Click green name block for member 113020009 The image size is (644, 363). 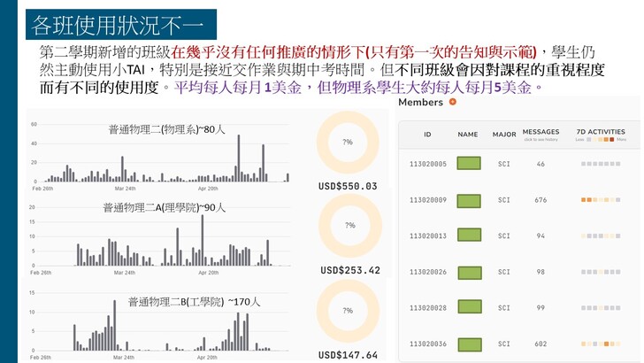469,201
